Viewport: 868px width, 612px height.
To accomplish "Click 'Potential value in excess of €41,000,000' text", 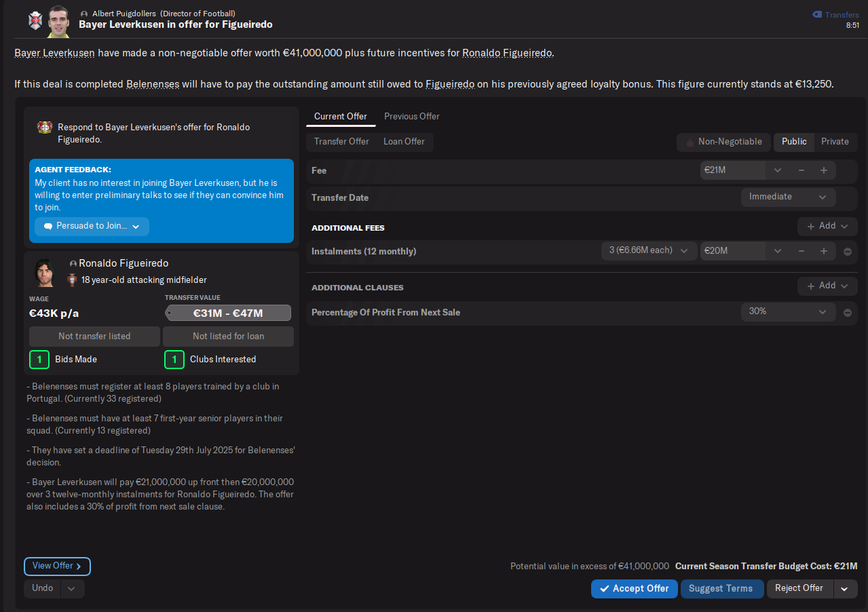I will coord(590,566).
